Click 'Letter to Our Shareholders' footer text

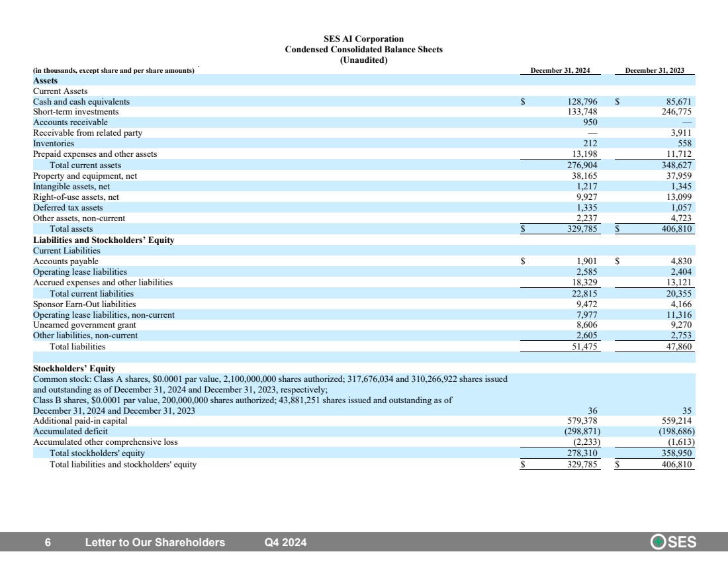[x=155, y=543]
